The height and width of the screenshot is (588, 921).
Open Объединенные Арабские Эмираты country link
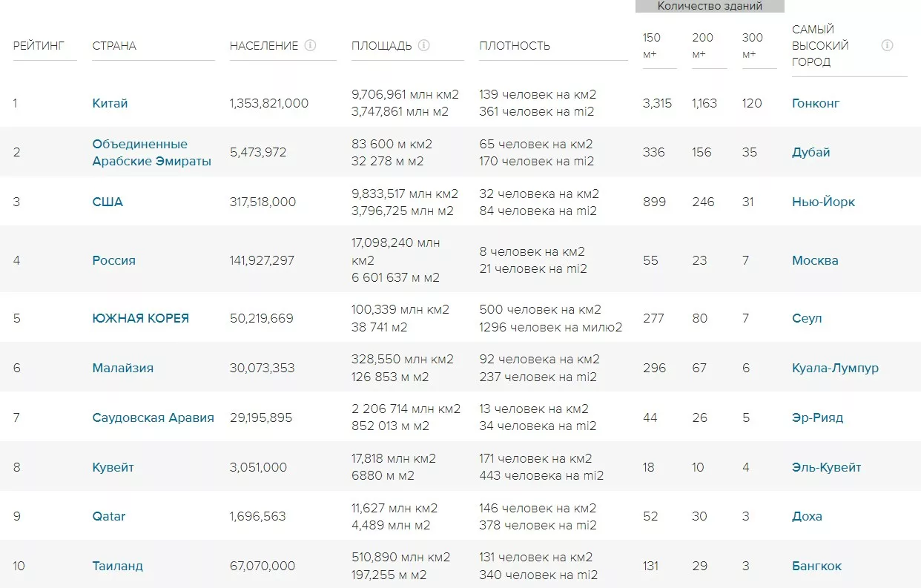(151, 153)
